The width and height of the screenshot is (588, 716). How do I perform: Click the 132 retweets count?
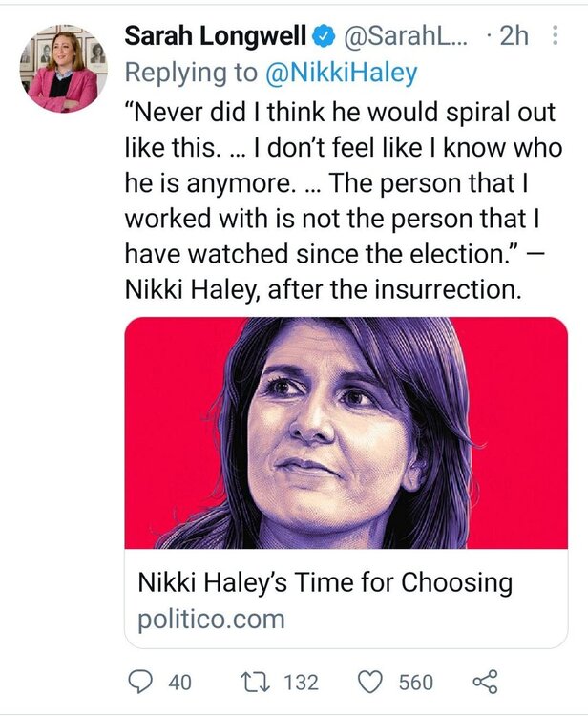tap(301, 683)
